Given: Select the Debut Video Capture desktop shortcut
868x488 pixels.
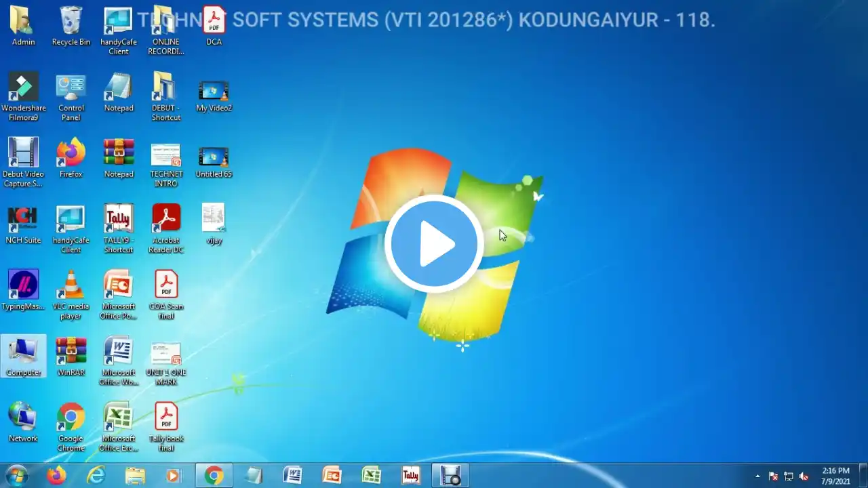Looking at the screenshot, I should (x=23, y=162).
